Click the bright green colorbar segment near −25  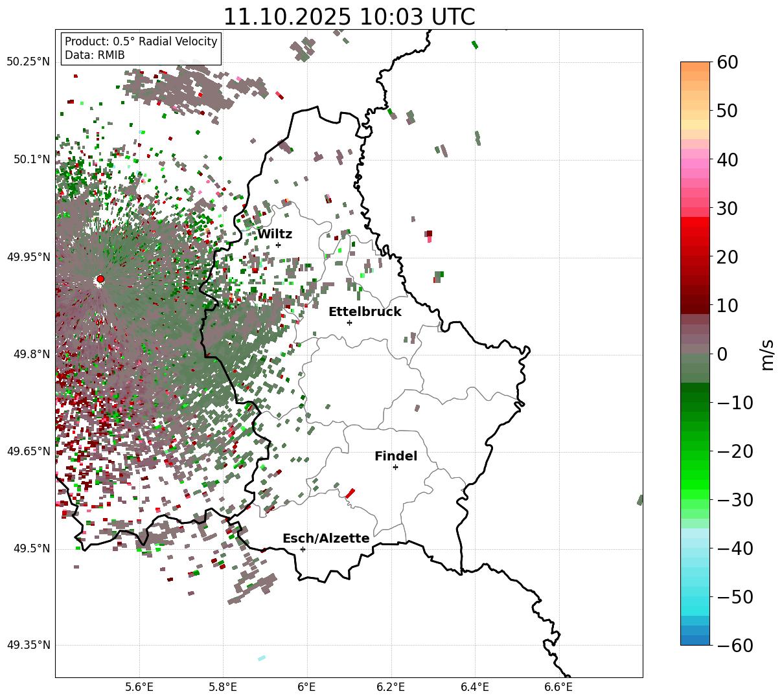[695, 476]
